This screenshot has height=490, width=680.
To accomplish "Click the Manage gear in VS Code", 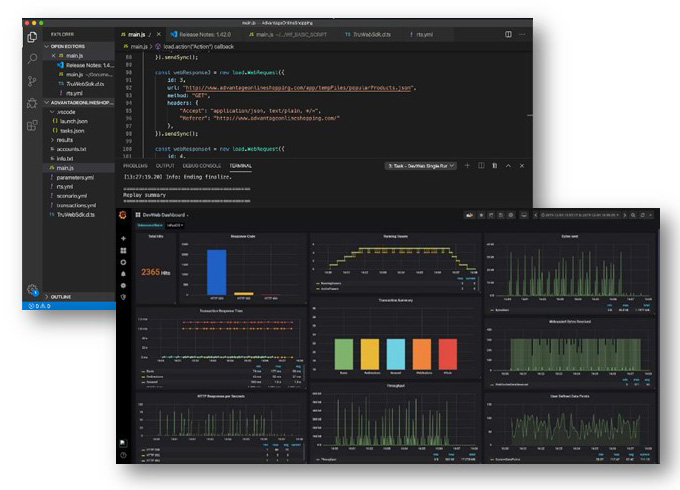I will click(32, 288).
